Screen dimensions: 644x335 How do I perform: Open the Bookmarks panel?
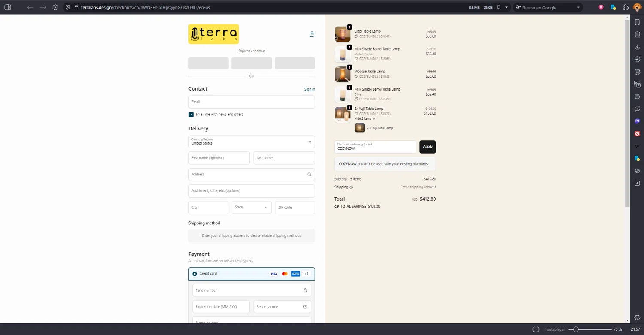click(637, 22)
